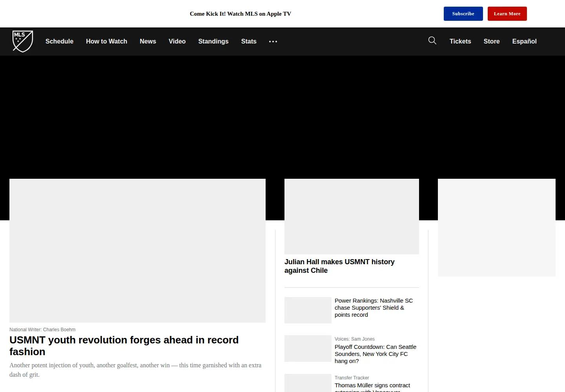Image resolution: width=565 pixels, height=392 pixels.
Task: Open the search magnifier icon
Action: (x=432, y=40)
